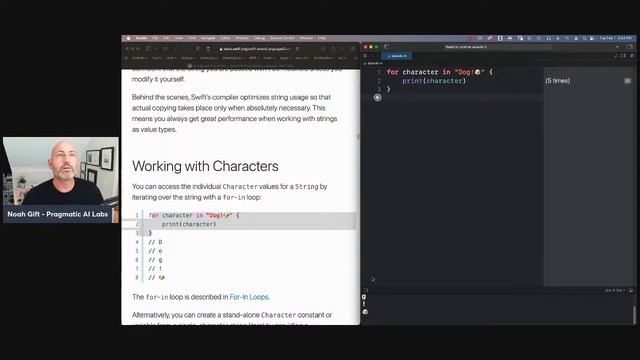Viewport: 640px width, 360px height.
Task: Open the Edit menu
Action: click(x=166, y=38)
